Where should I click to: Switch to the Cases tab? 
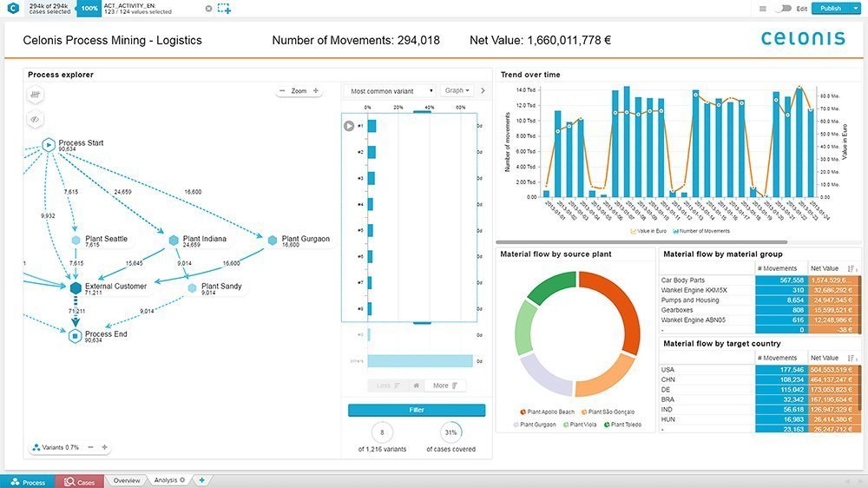pos(79,482)
